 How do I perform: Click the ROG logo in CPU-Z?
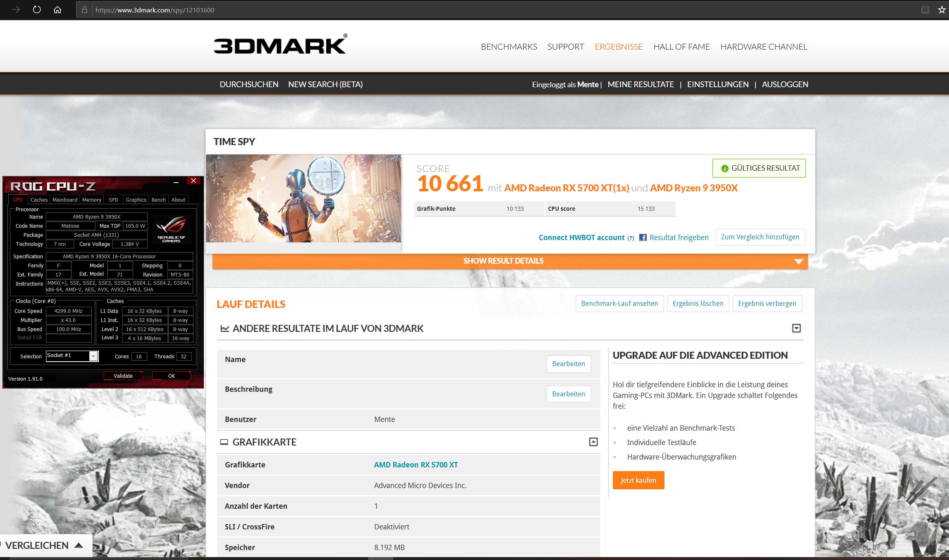tap(171, 229)
